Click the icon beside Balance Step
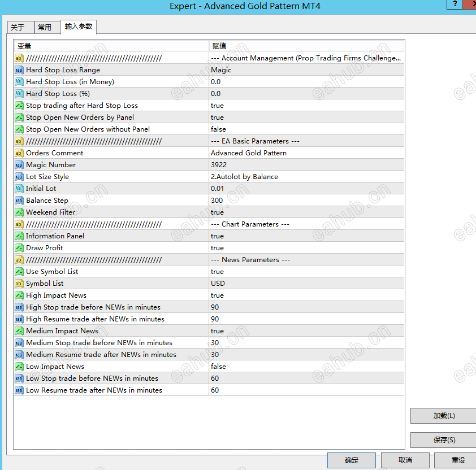 (19, 200)
